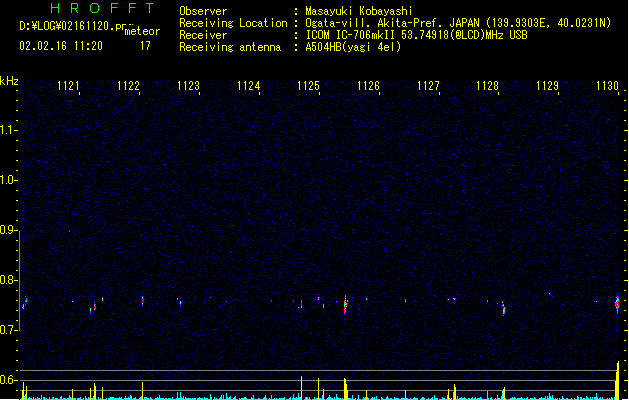Viewport: 629px width, 400px height.
Task: Click the 1128 time marker
Action: pyautogui.click(x=487, y=86)
